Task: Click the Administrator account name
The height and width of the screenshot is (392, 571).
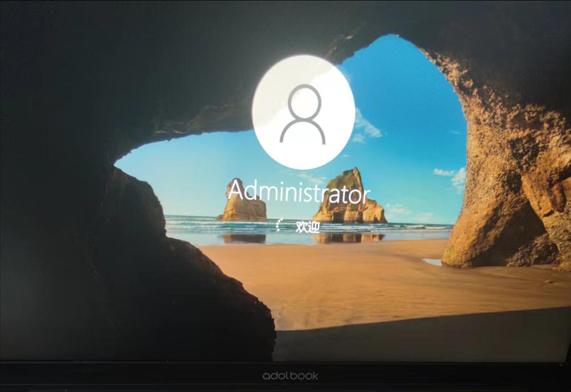Action: pyautogui.click(x=299, y=193)
